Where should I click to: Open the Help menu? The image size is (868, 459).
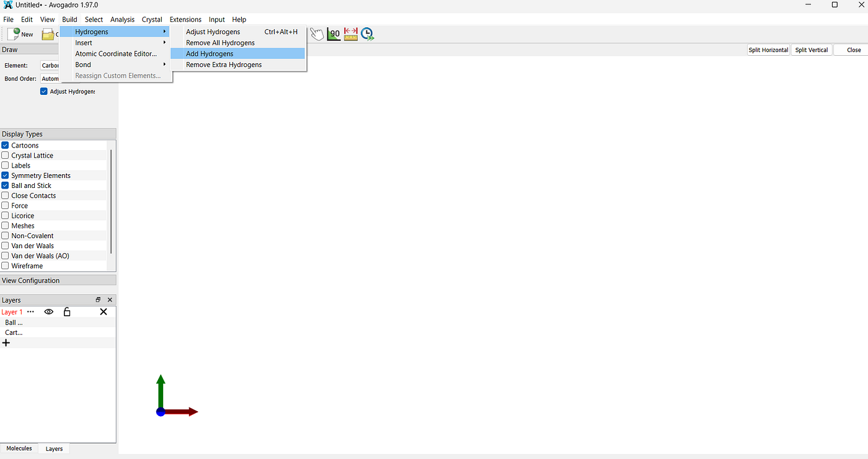coord(239,19)
